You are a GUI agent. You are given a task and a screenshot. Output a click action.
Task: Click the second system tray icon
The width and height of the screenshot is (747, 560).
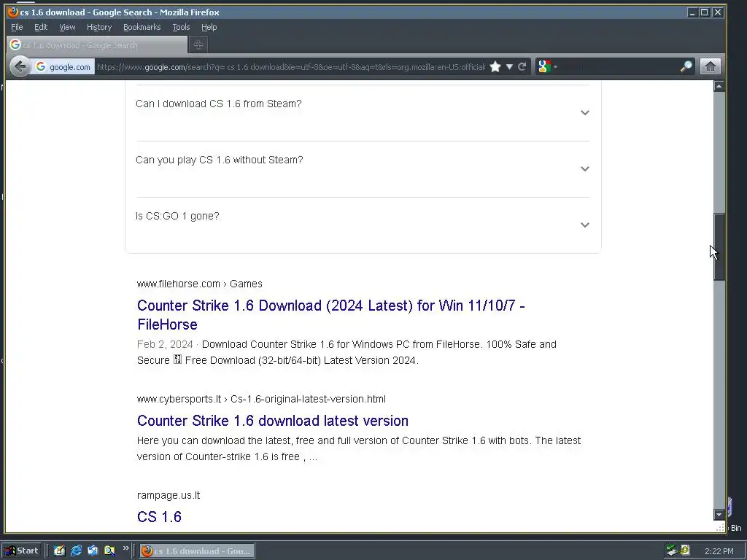[685, 551]
